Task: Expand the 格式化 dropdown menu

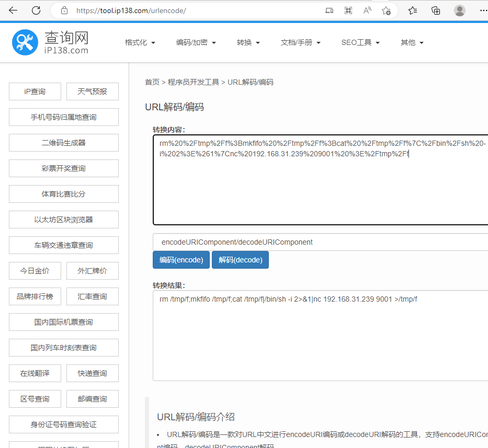Action: 140,42
